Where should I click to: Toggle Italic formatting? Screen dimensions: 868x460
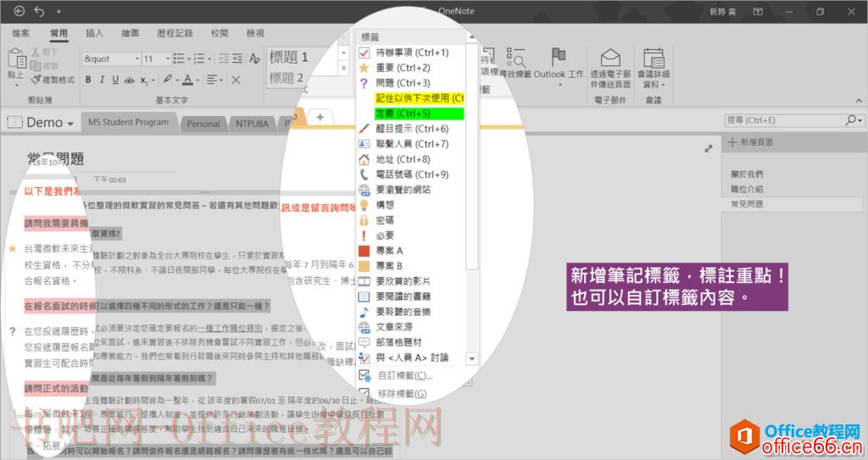pyautogui.click(x=102, y=80)
